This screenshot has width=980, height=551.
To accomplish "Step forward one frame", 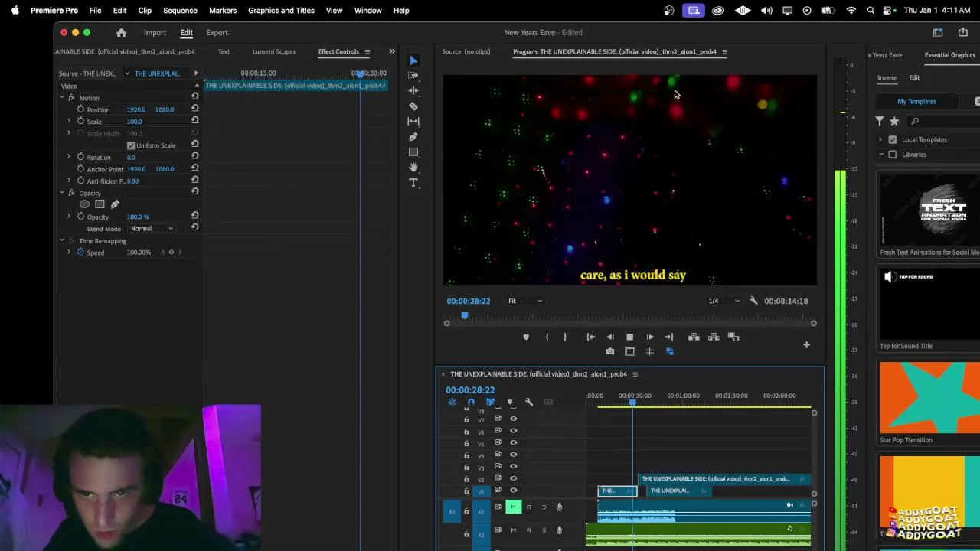I will 650,337.
